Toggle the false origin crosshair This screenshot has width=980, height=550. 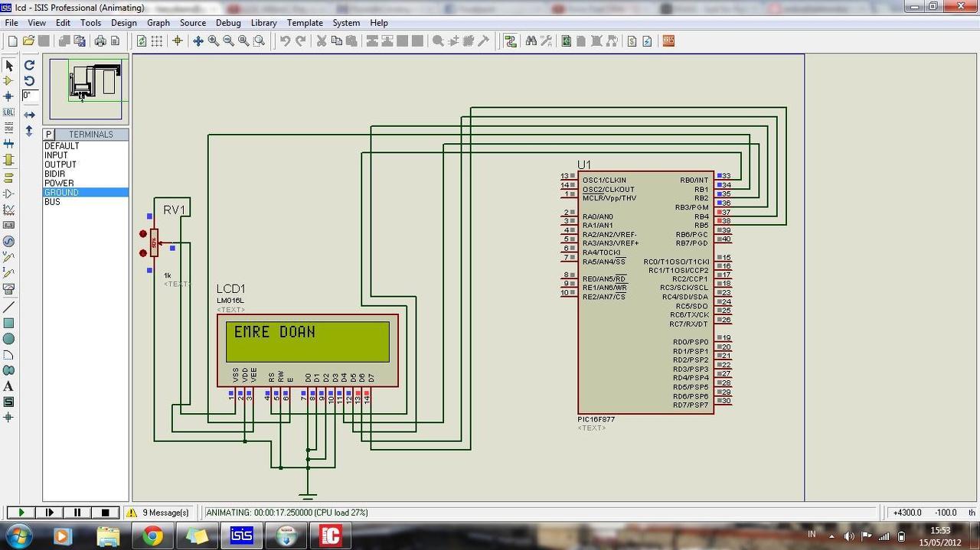pos(178,41)
